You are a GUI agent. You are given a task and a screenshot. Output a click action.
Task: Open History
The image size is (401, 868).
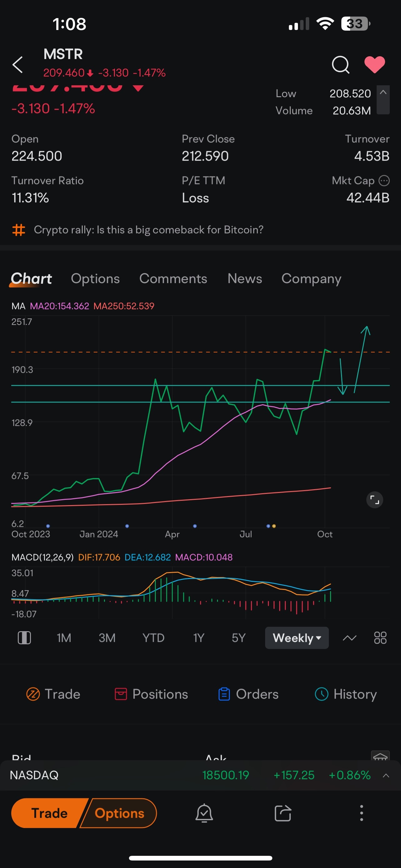coord(345,694)
